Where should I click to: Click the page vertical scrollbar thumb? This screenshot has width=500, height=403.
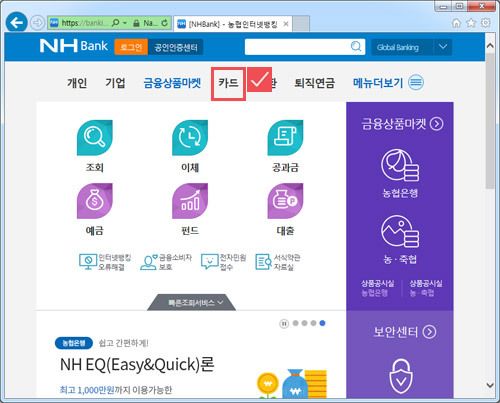[490, 122]
